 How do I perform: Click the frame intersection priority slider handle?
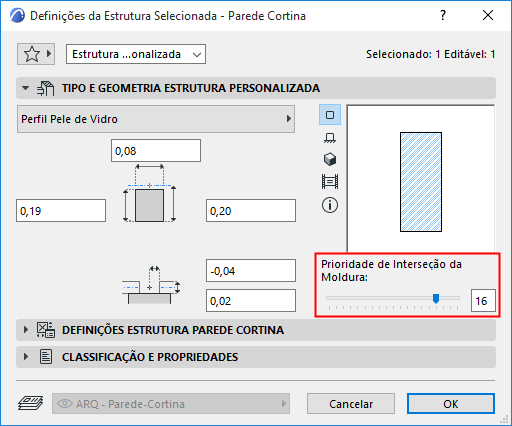point(436,298)
